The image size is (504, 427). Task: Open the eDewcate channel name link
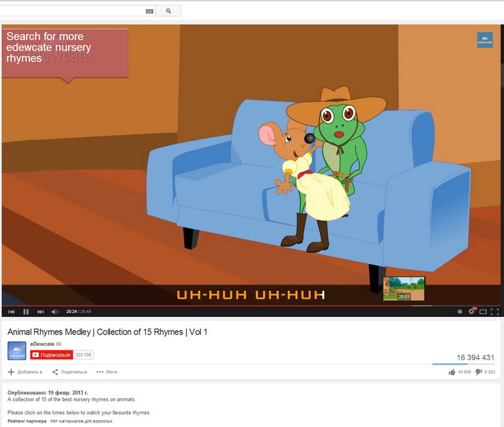[x=43, y=344]
